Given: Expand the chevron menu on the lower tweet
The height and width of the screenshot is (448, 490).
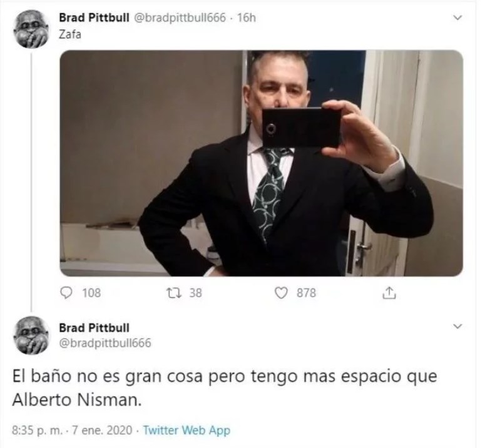Looking at the screenshot, I should point(457,327).
